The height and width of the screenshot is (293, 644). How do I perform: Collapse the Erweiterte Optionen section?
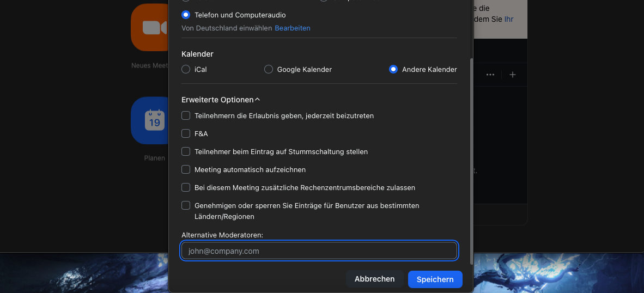(x=258, y=100)
